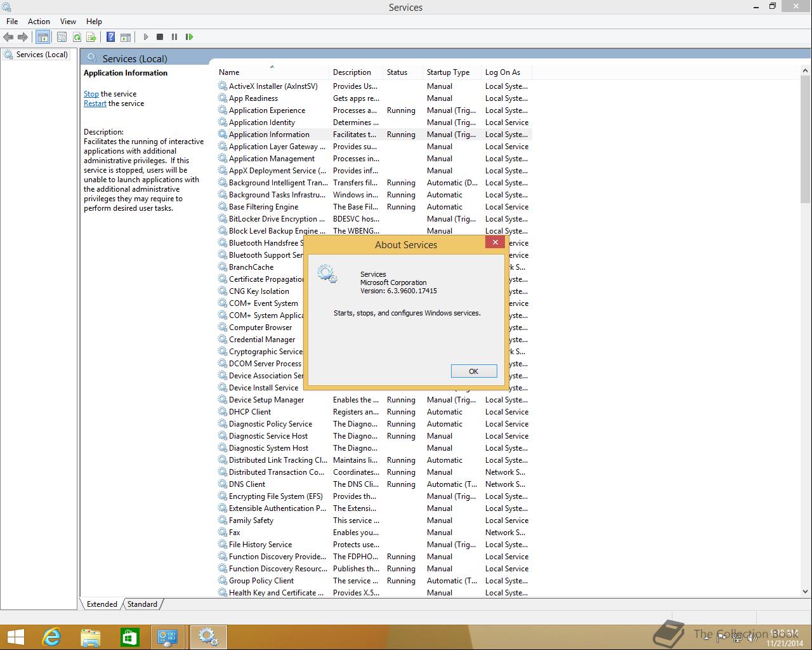Click the Back arrow in the toolbar
The image size is (812, 650).
click(8, 37)
